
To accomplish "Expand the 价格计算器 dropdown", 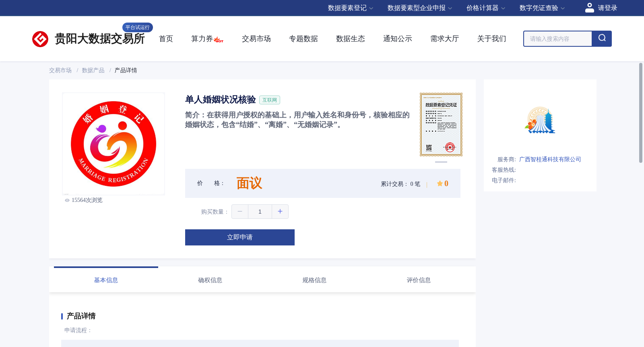I will pyautogui.click(x=485, y=8).
